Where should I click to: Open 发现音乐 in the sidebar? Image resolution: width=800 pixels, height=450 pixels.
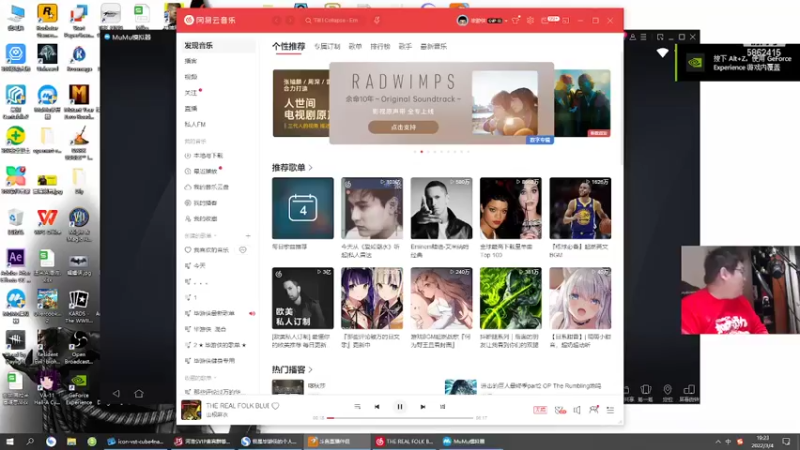pos(218,45)
